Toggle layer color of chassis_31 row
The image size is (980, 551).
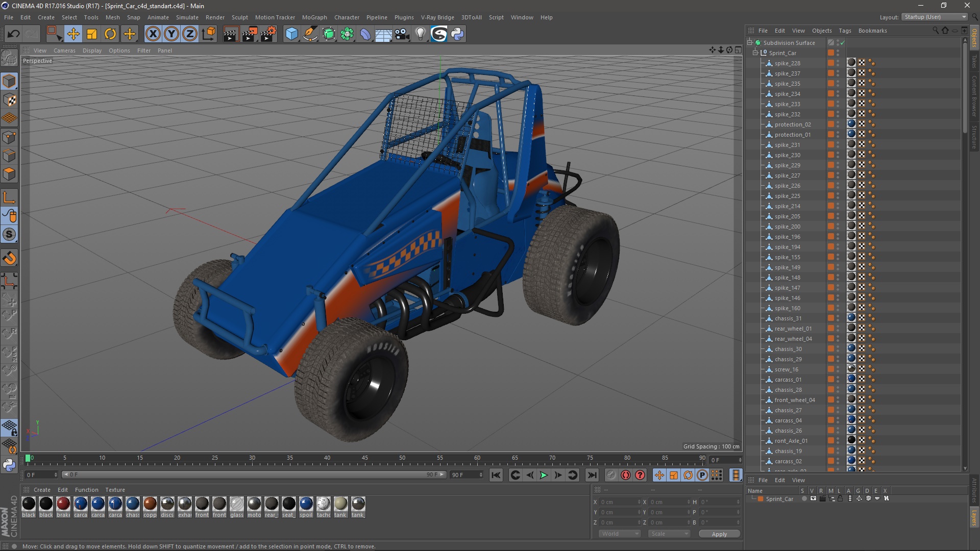831,318
